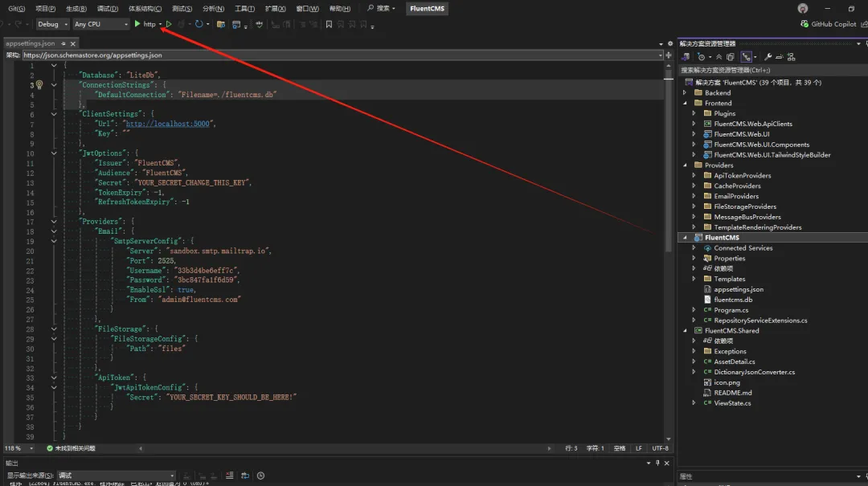This screenshot has height=486, width=868.
Task: Click the editor vertical scrollbar
Action: coord(668,161)
